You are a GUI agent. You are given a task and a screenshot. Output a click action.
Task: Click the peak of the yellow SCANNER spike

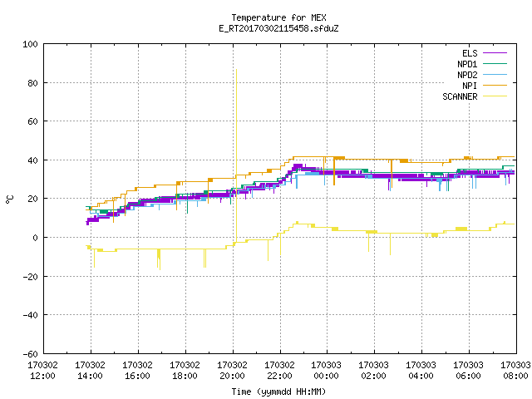236,70
